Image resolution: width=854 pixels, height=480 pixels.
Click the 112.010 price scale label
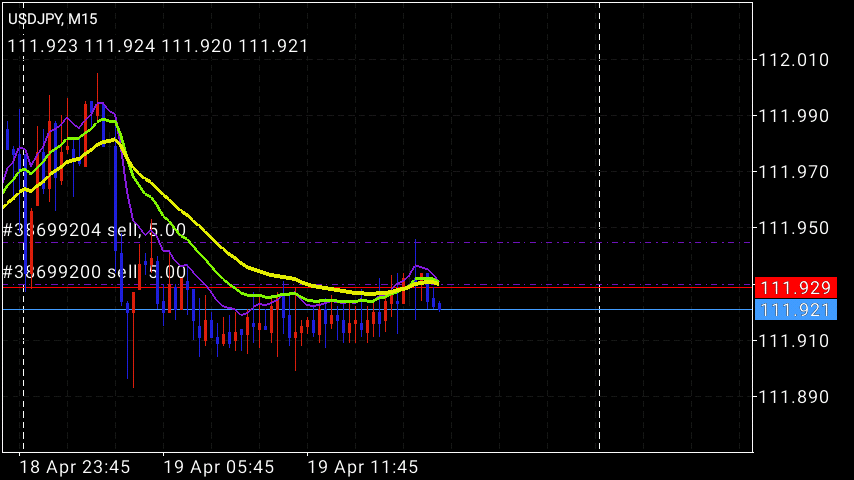[794, 60]
